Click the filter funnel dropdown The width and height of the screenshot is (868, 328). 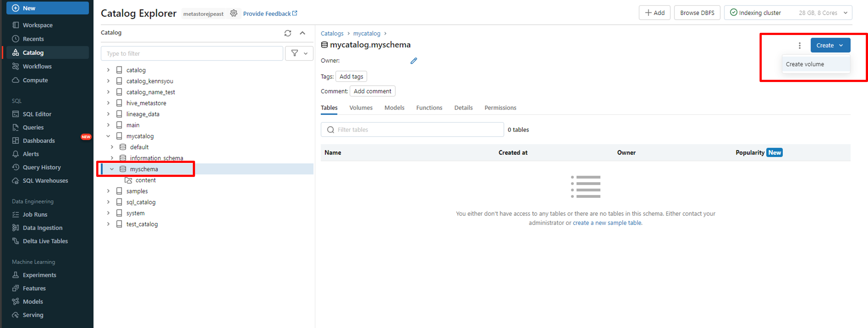[x=299, y=53]
